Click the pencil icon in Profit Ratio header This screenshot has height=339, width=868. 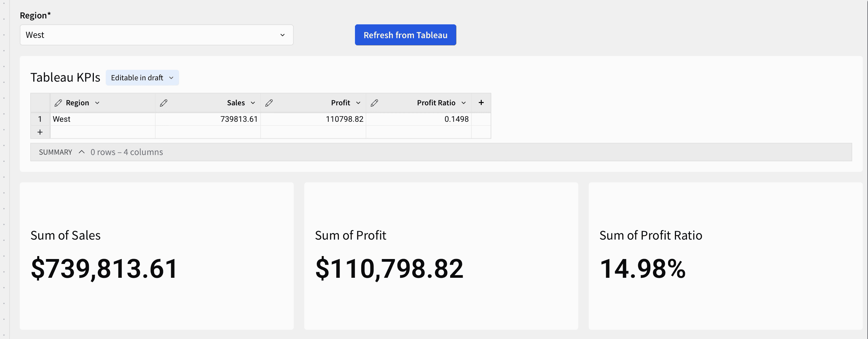[374, 103]
